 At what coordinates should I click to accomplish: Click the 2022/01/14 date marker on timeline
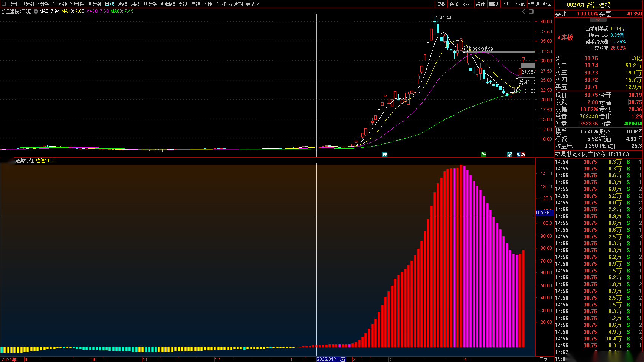click(331, 359)
